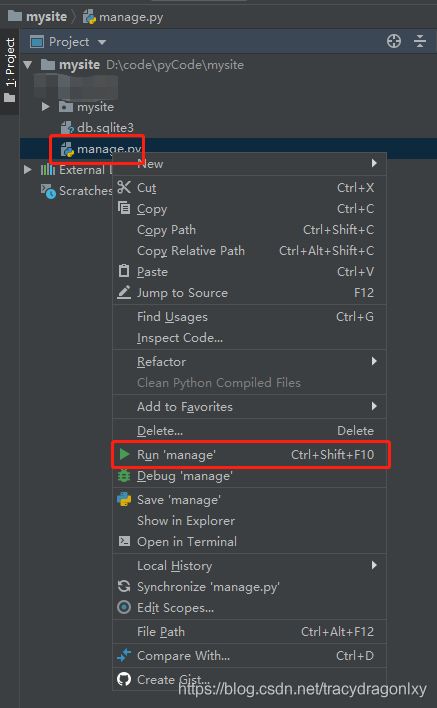Click the green Run 'manage' arrow icon
The image size is (437, 708).
(124, 454)
